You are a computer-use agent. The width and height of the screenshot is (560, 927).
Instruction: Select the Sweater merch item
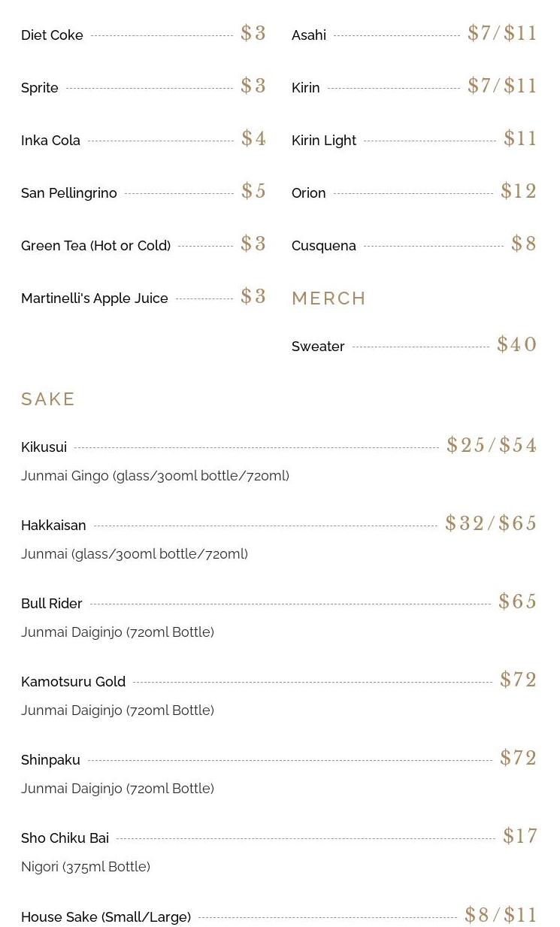318,347
